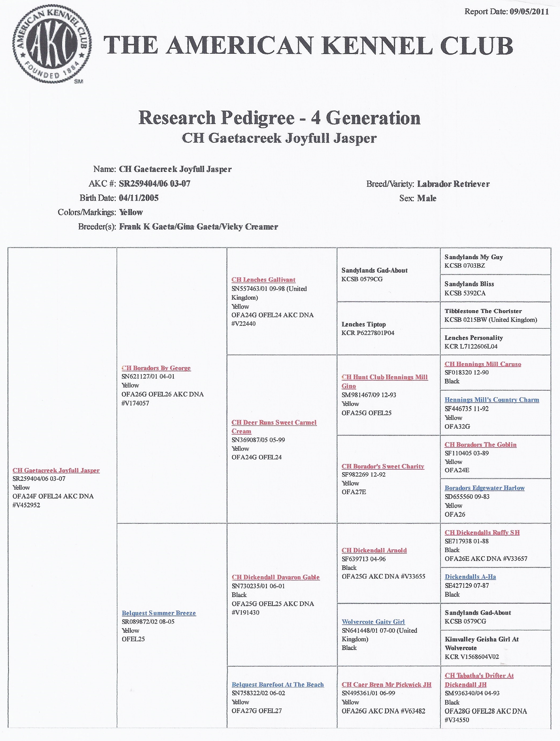The width and height of the screenshot is (560, 741).
Task: Open CH Dickendalls Ruffy SH link
Action: tap(482, 532)
